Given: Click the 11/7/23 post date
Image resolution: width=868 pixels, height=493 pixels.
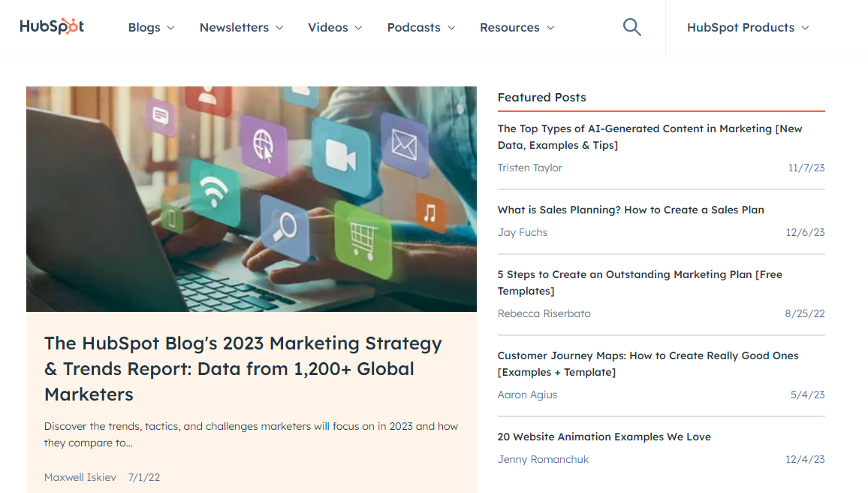Looking at the screenshot, I should pos(806,168).
